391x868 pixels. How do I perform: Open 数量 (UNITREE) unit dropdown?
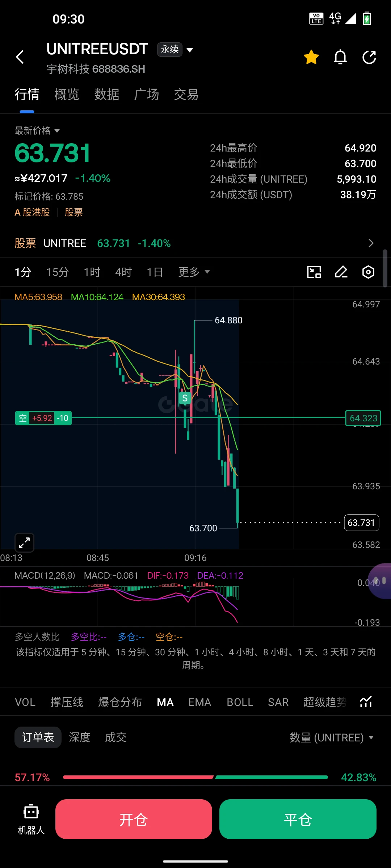click(x=332, y=737)
